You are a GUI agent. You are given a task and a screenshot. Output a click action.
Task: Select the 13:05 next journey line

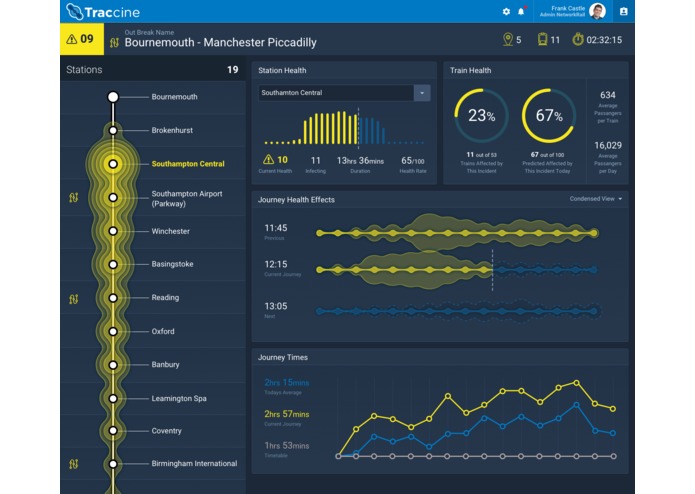tap(457, 311)
